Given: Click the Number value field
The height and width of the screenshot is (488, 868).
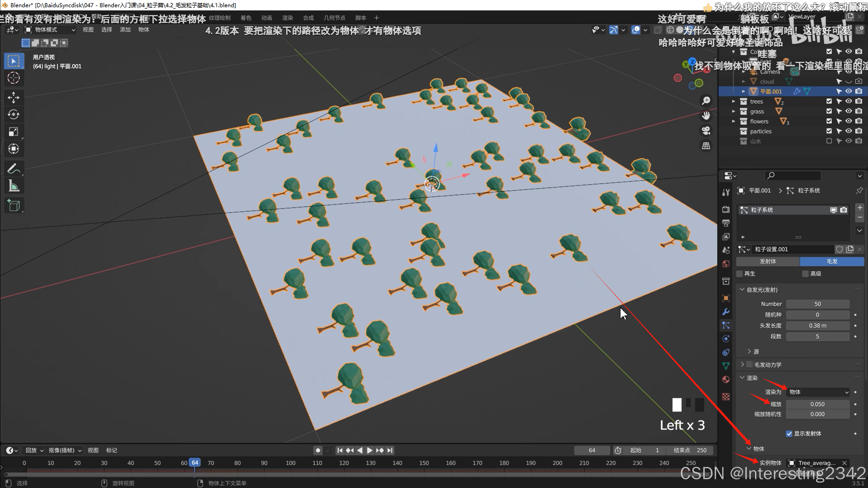Looking at the screenshot, I should pyautogui.click(x=817, y=304).
